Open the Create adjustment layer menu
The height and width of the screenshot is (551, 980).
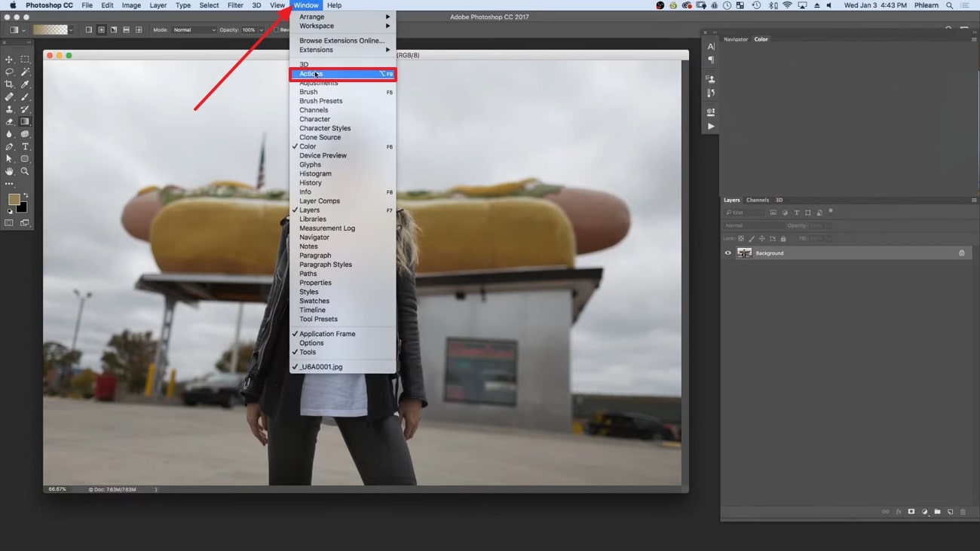[924, 512]
